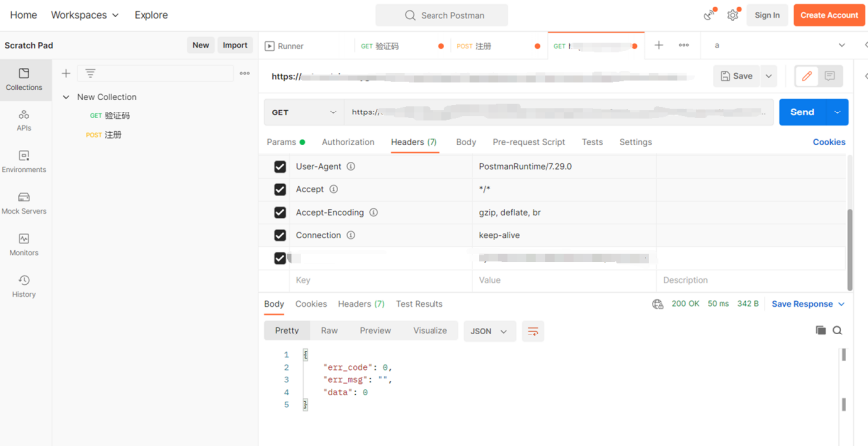This screenshot has width=868, height=446.
Task: Click the wrap lines icon
Action: (x=533, y=331)
